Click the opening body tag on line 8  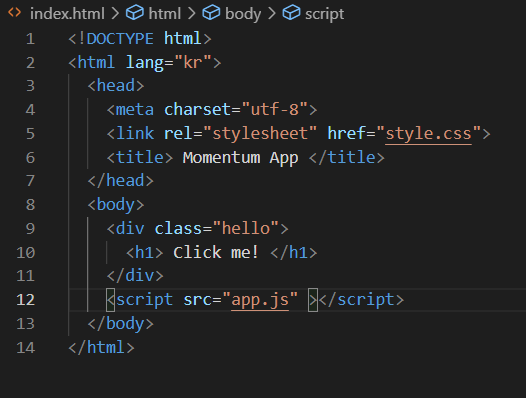coord(116,205)
